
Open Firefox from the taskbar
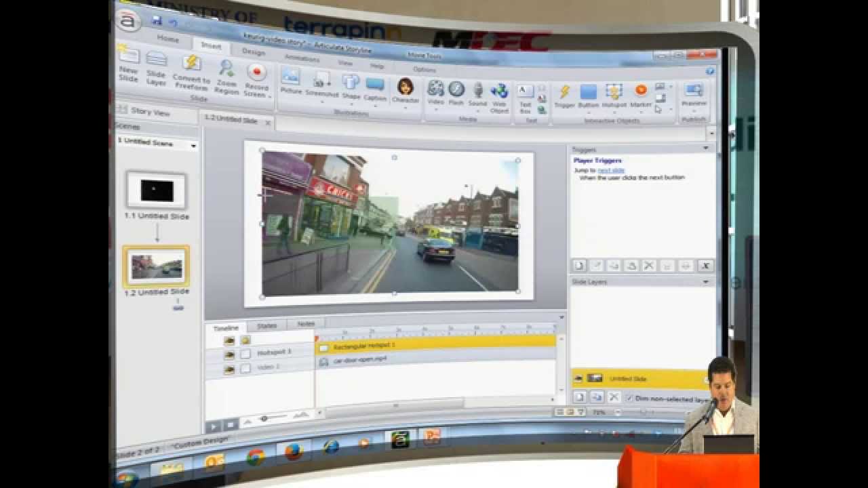[293, 451]
